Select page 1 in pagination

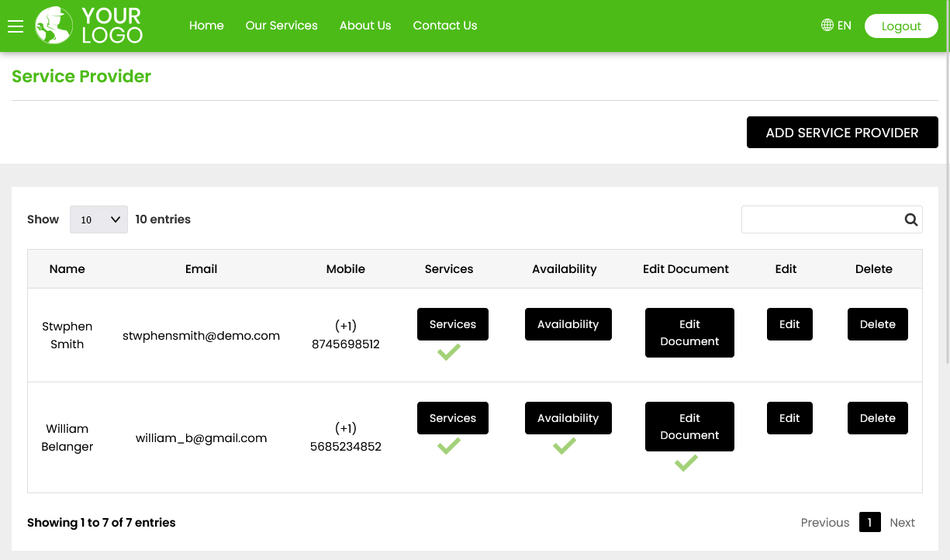tap(869, 522)
